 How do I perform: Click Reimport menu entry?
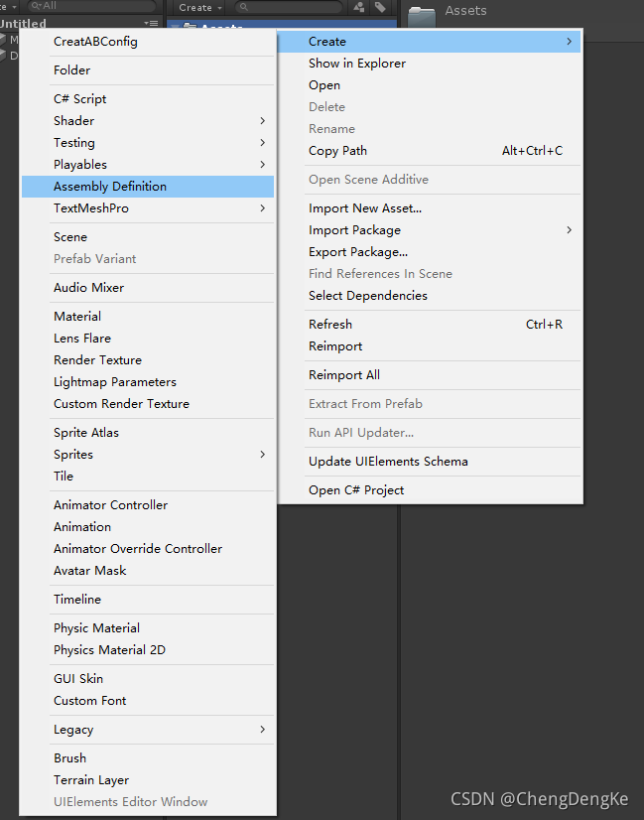tap(430, 346)
